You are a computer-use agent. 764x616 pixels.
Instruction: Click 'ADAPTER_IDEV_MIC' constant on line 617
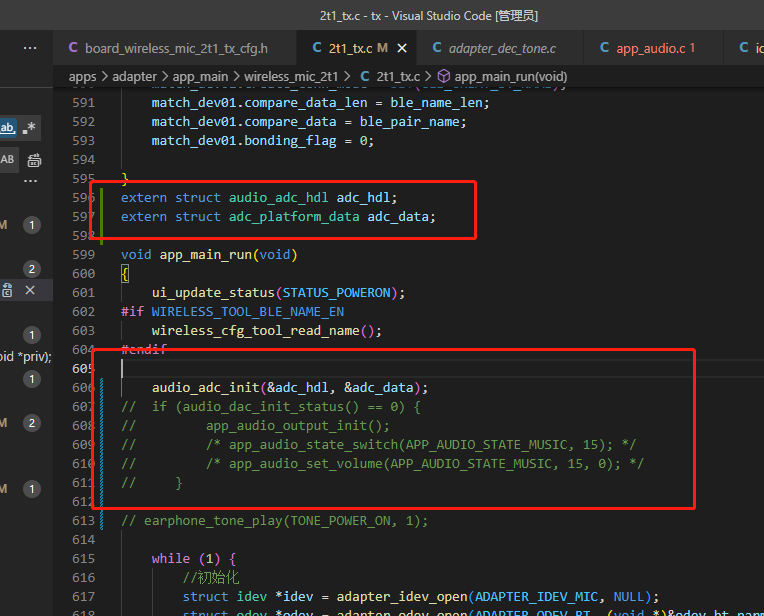click(536, 597)
